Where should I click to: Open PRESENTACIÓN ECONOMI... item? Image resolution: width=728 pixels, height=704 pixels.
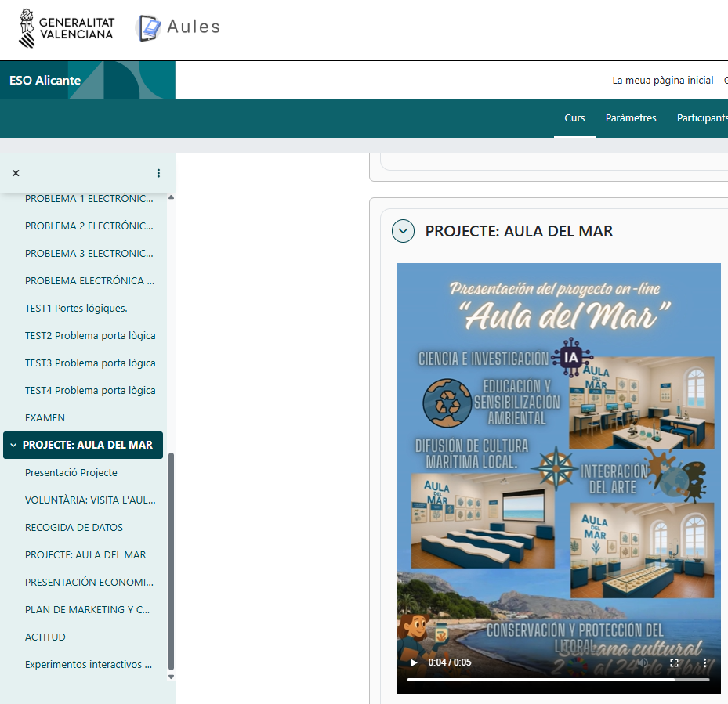(x=89, y=582)
